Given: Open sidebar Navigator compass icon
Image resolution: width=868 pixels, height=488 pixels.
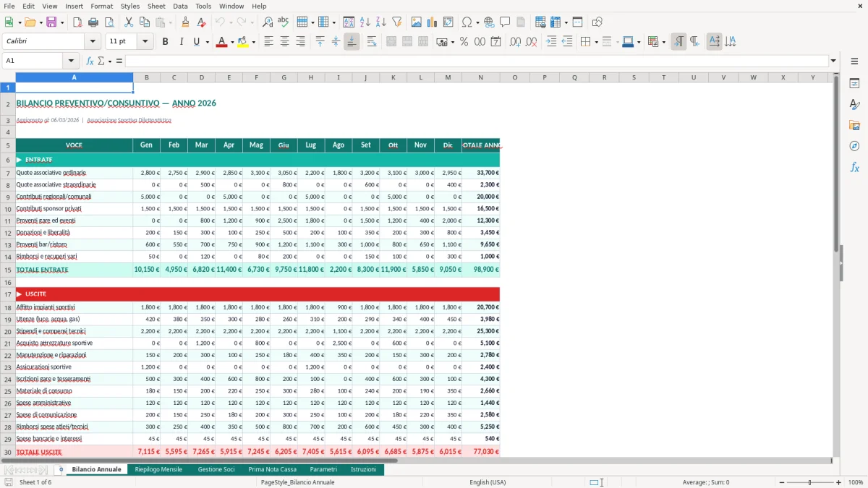Looking at the screenshot, I should (x=854, y=146).
